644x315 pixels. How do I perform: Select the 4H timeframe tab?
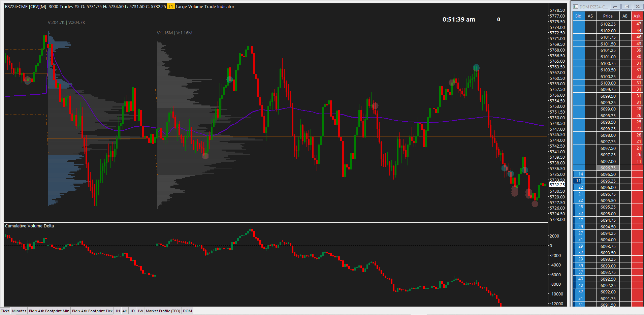point(125,311)
